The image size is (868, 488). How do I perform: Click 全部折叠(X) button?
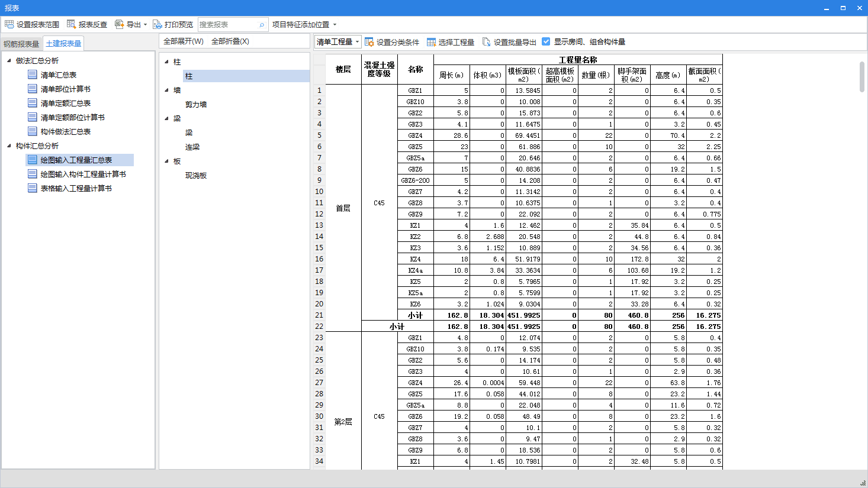point(230,41)
